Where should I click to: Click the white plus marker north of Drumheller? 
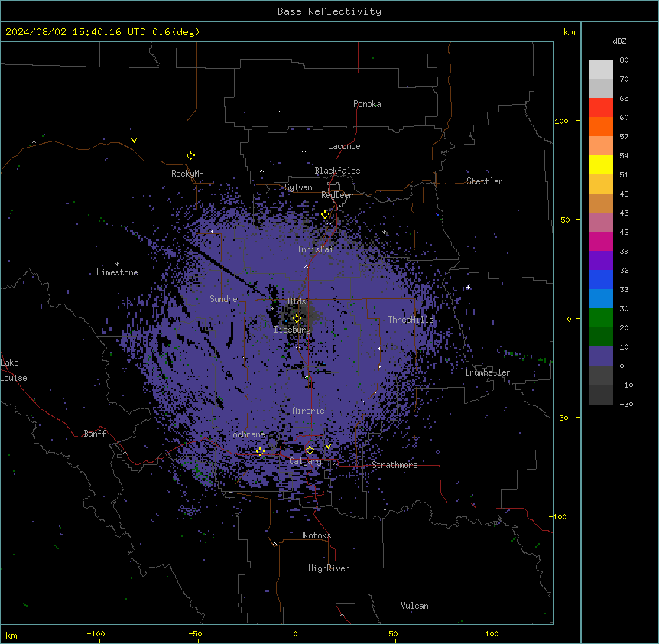pos(468,287)
